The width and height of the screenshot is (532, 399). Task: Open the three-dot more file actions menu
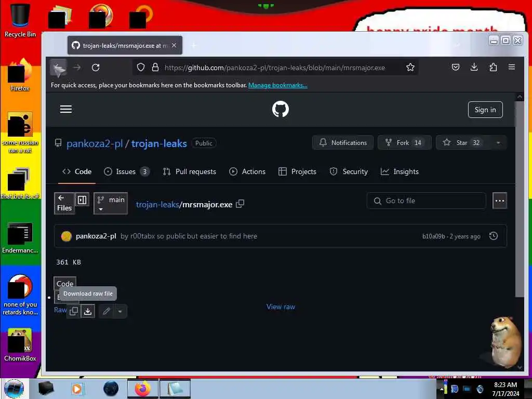click(499, 201)
